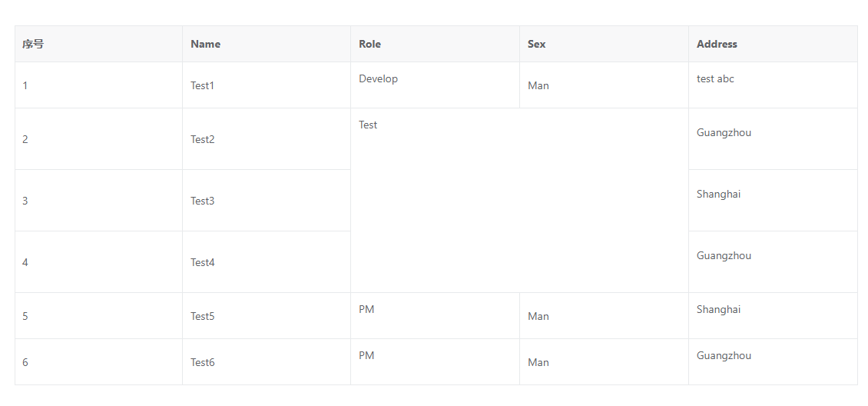Click the Man cell in row 5

(538, 316)
